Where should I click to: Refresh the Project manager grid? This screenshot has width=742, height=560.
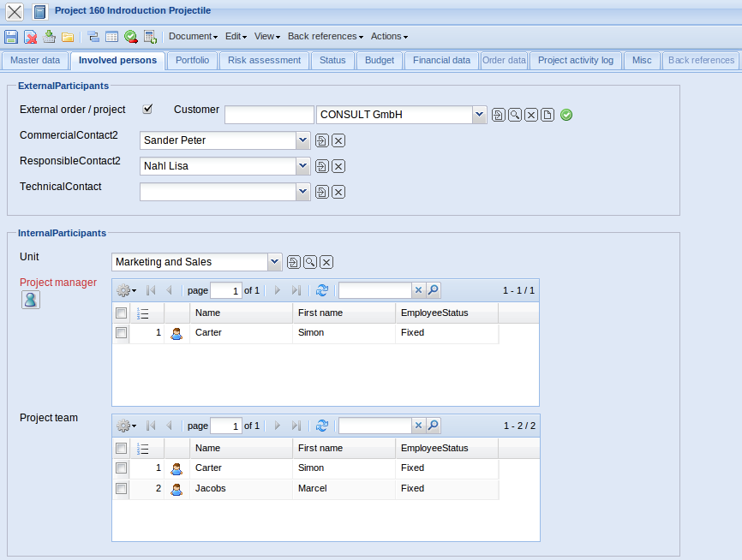pos(322,290)
